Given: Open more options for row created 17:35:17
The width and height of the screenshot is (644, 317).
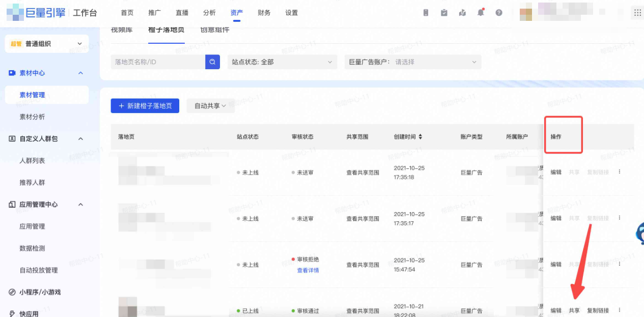Looking at the screenshot, I should pos(620,218).
